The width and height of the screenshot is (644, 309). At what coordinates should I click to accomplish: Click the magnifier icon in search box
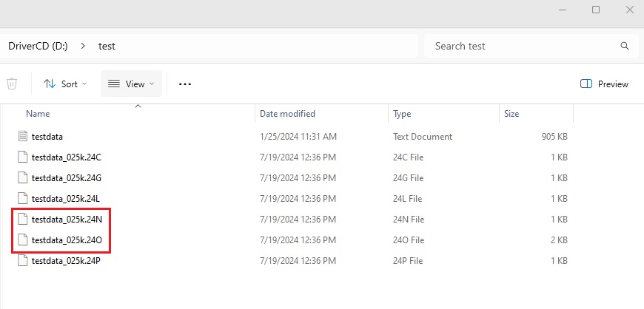pyautogui.click(x=624, y=46)
